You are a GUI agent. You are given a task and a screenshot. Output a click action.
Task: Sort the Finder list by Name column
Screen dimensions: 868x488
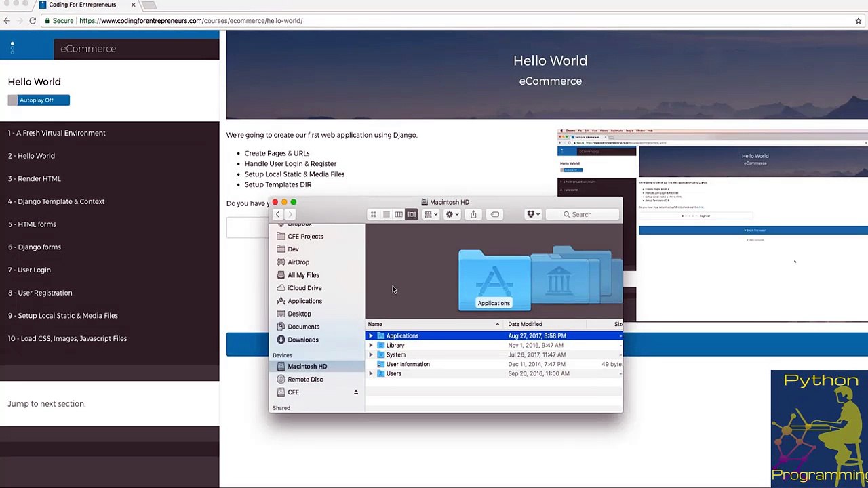tap(434, 325)
